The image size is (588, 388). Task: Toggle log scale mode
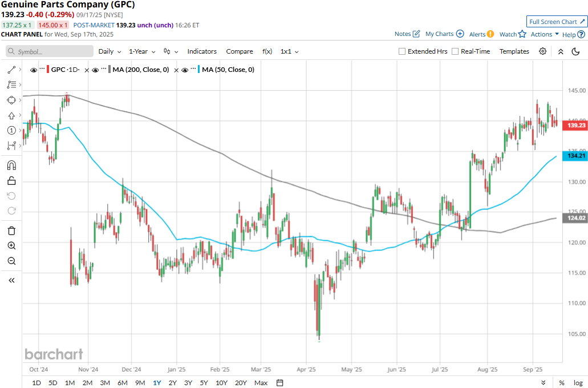point(578,383)
